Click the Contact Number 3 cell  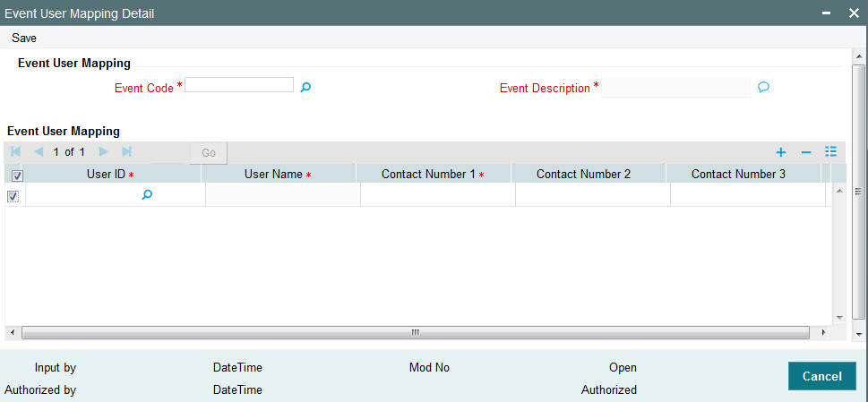748,195
